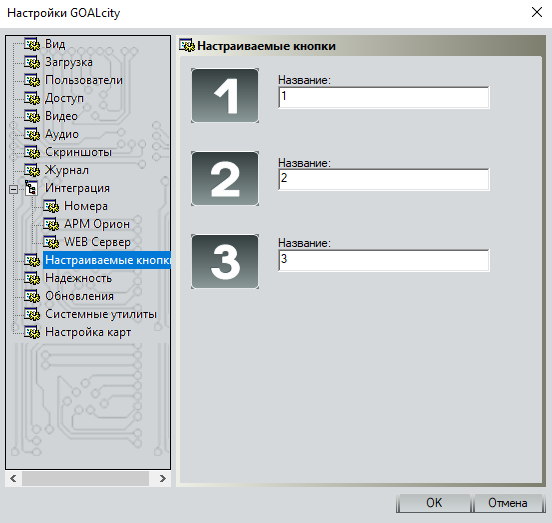
Task: Select the АРМ Орион item
Action: point(97,224)
